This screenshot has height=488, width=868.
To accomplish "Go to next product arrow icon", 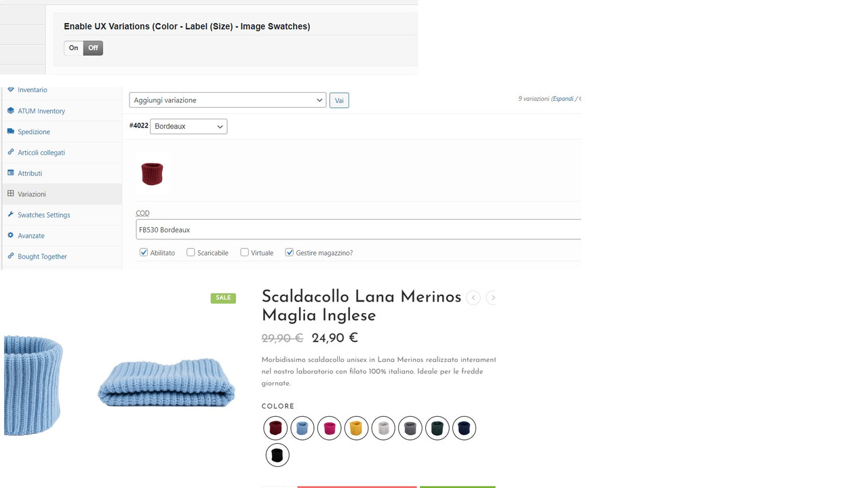I will (x=492, y=298).
